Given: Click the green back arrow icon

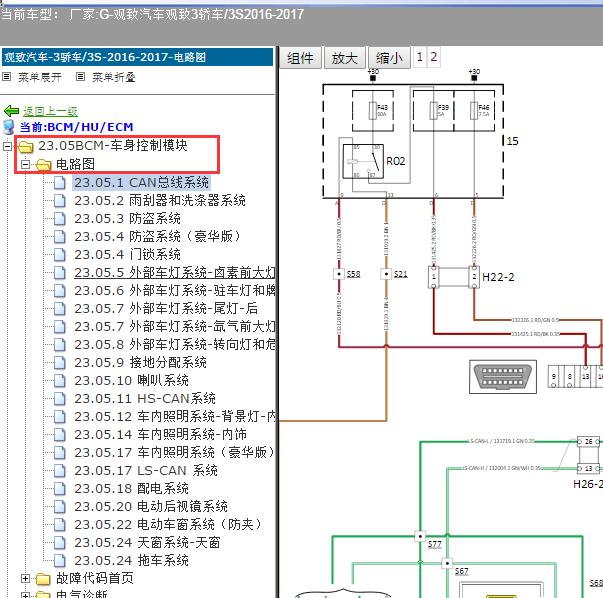Looking at the screenshot, I should tap(11, 111).
